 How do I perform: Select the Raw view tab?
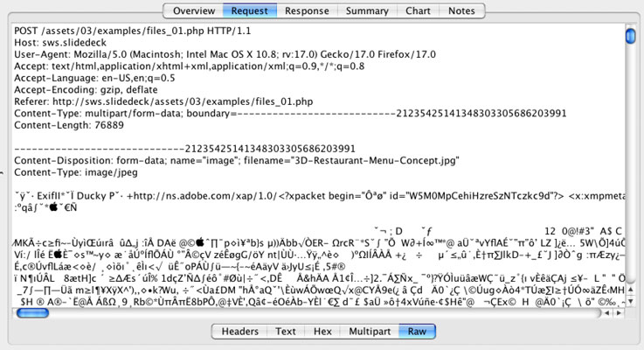[416, 332]
